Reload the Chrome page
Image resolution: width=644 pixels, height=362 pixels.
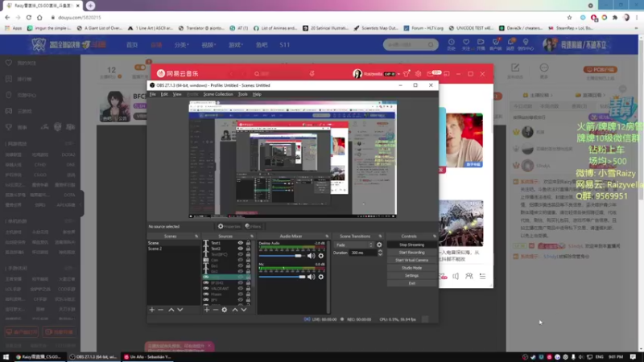pyautogui.click(x=29, y=18)
